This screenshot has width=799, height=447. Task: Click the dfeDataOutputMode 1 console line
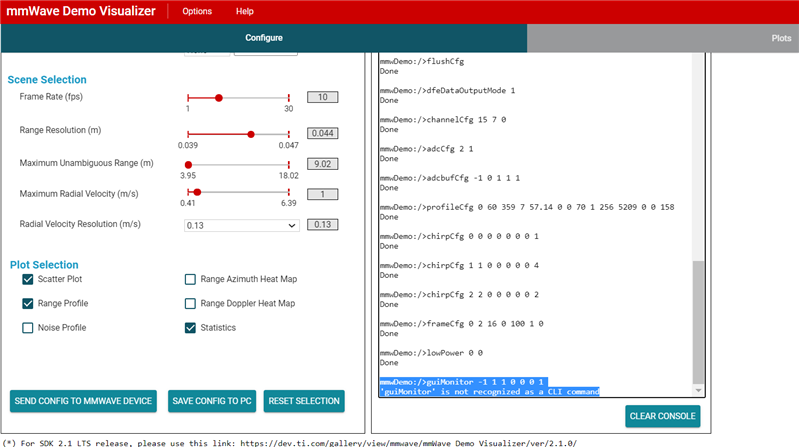coord(447,90)
